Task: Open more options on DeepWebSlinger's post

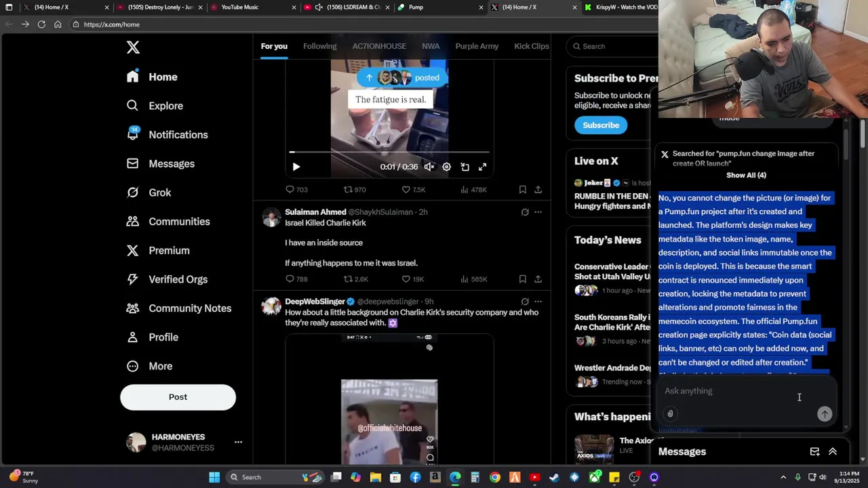Action: [538, 302]
